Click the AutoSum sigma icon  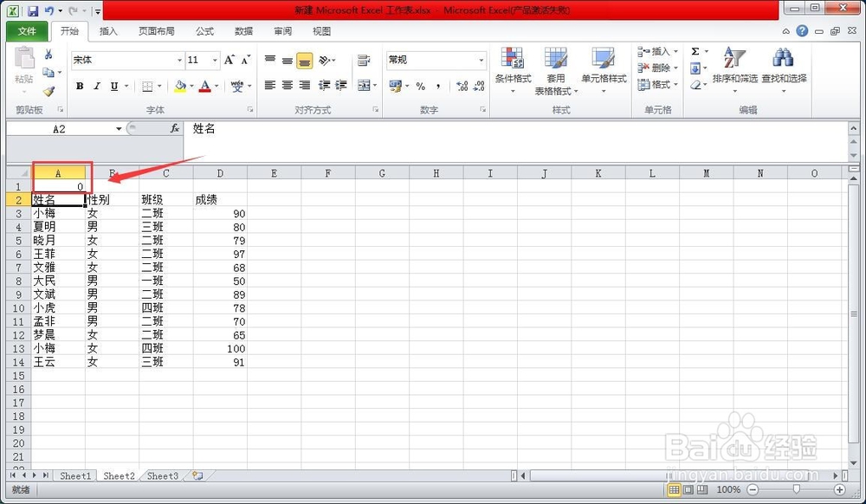coord(695,51)
